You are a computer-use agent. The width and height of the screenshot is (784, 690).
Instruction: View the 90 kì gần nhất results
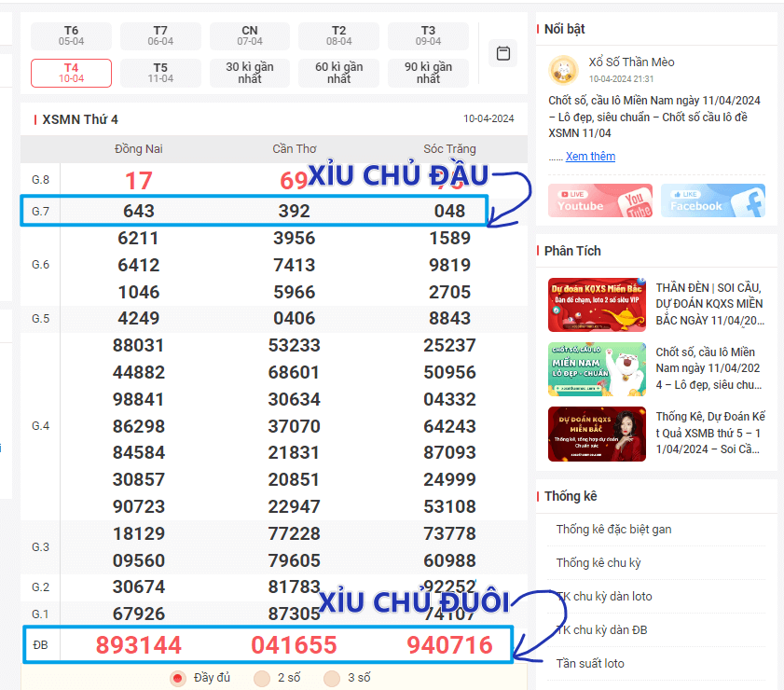(428, 71)
